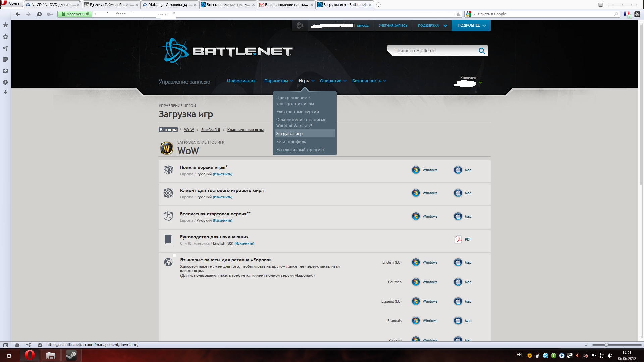Filter by Все игры
The width and height of the screenshot is (644, 362).
point(168,130)
